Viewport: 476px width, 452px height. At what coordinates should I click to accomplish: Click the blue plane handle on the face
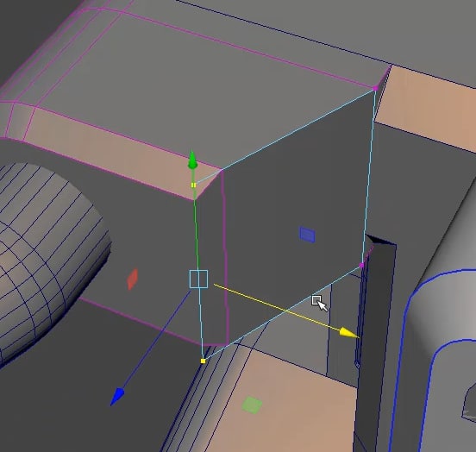point(307,235)
